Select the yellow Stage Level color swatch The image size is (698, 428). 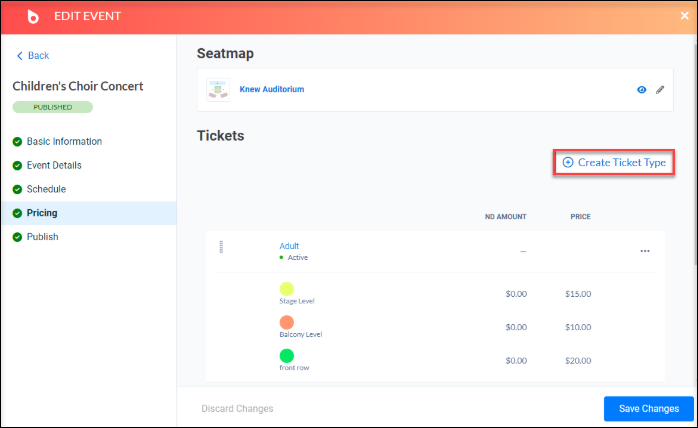287,289
